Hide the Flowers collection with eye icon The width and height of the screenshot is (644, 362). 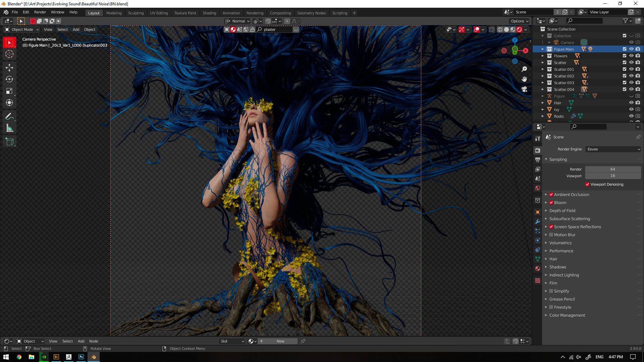631,56
